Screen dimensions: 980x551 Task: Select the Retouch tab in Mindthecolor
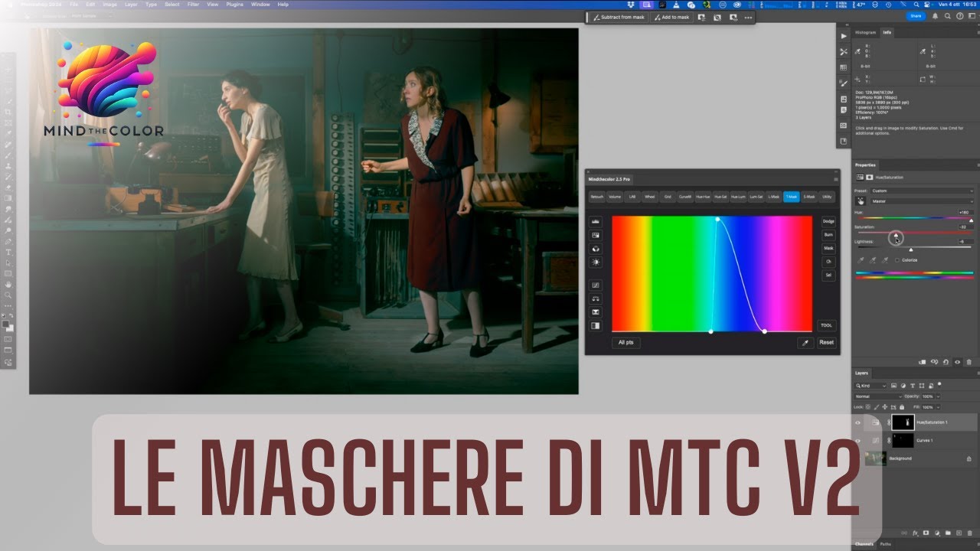(x=597, y=197)
